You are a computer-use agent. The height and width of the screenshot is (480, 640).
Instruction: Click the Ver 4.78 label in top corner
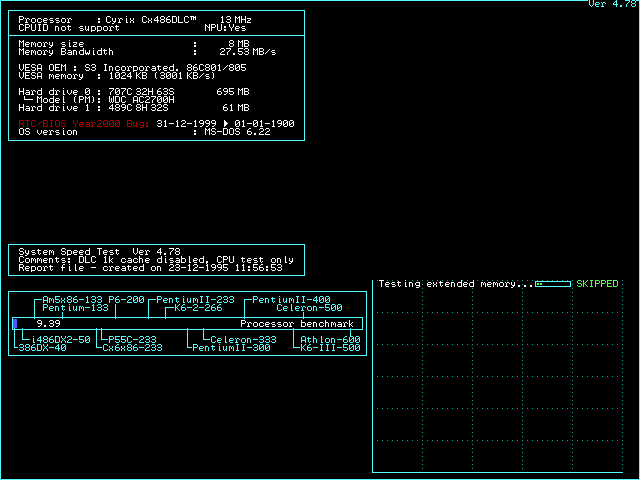[612, 5]
